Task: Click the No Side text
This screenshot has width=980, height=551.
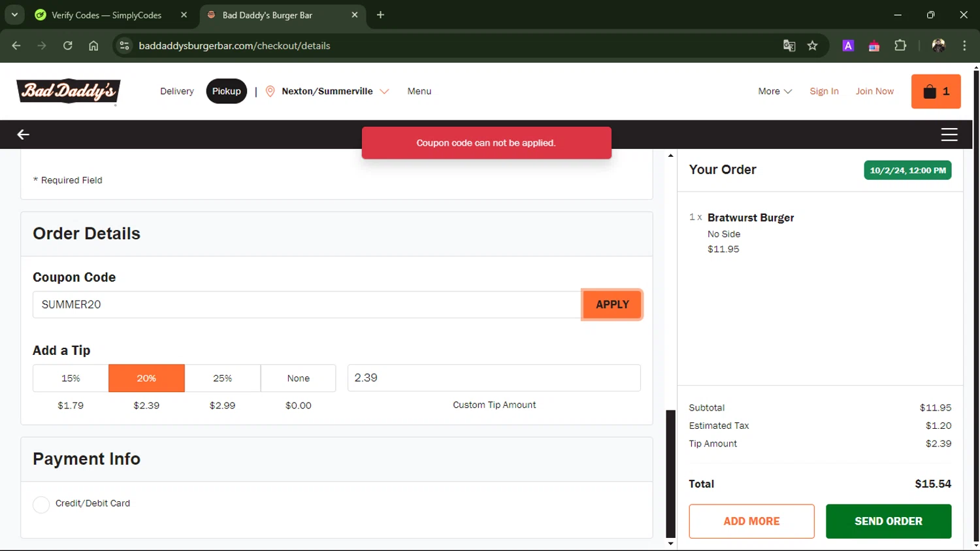Action: point(724,234)
